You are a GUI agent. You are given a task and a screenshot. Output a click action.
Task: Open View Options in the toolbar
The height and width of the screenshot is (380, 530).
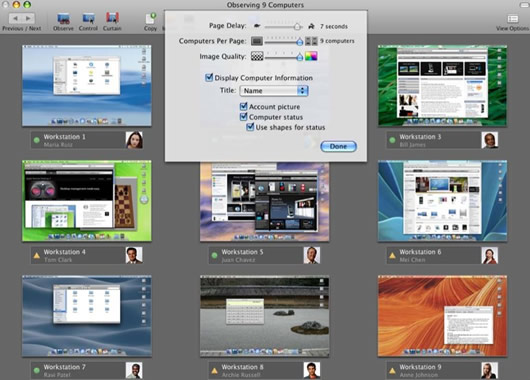tap(512, 18)
